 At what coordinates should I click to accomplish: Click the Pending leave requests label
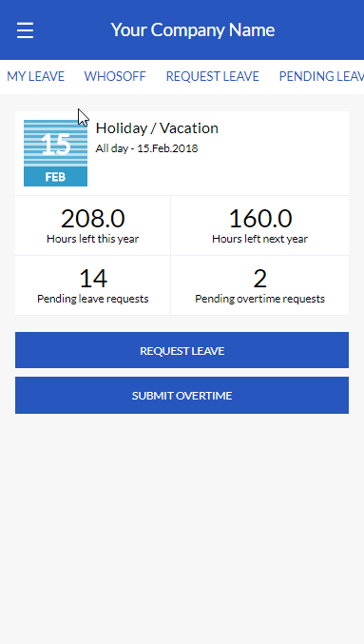93,299
